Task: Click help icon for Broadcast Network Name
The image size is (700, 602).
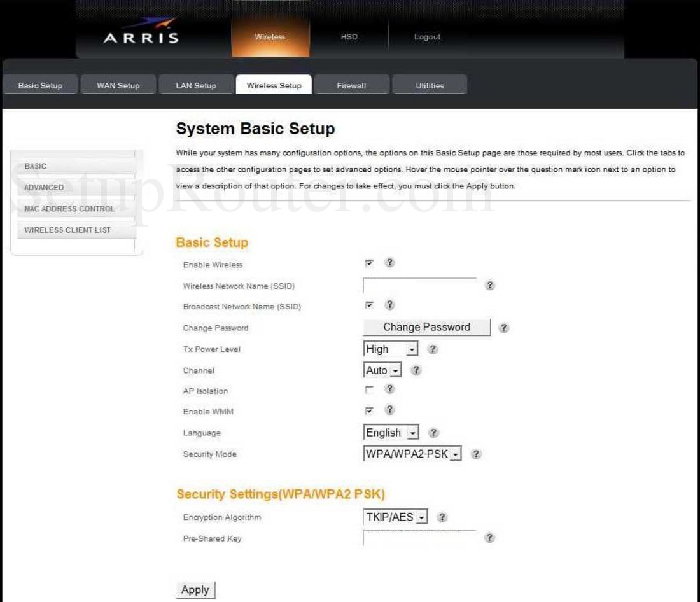Action: pos(389,305)
